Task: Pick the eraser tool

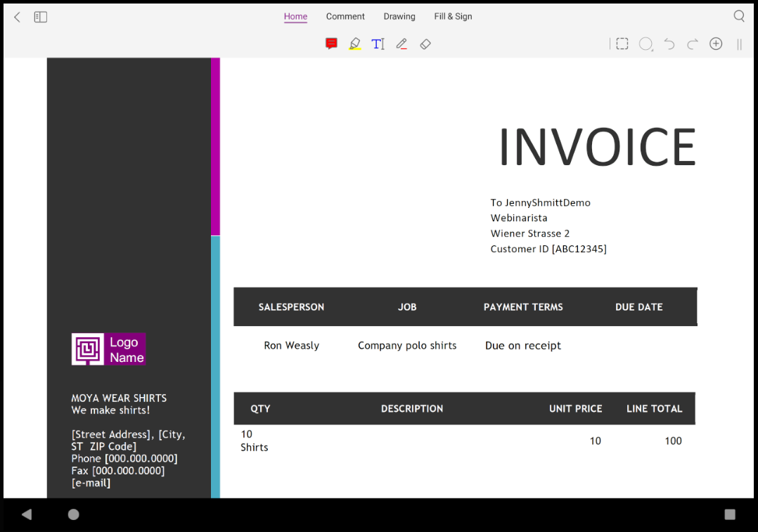Action: click(425, 44)
